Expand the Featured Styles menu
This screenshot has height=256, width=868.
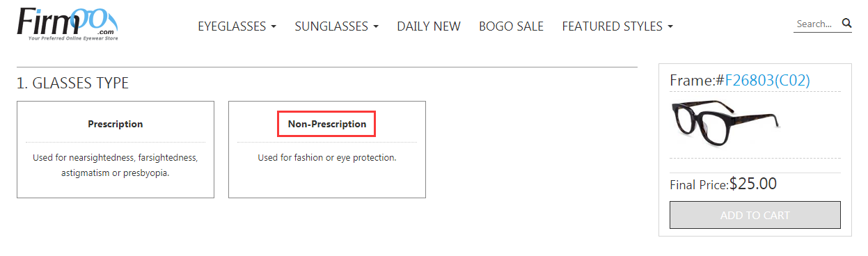click(617, 26)
